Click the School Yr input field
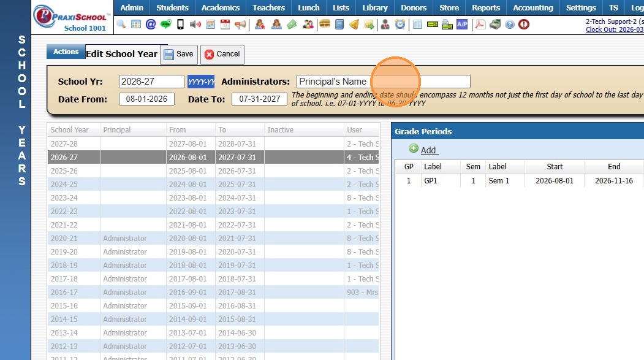 pos(151,82)
